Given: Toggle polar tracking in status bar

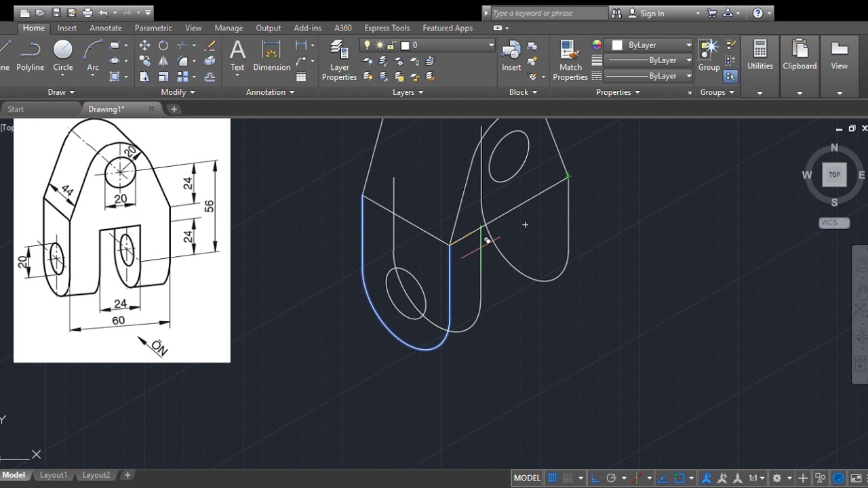Looking at the screenshot, I should point(611,478).
